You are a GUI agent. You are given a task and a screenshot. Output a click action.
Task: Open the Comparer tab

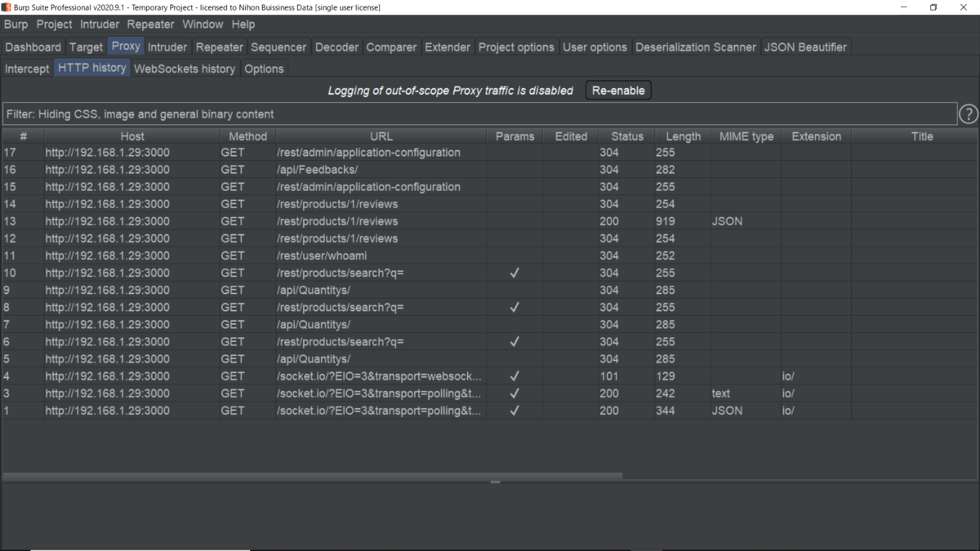[391, 47]
